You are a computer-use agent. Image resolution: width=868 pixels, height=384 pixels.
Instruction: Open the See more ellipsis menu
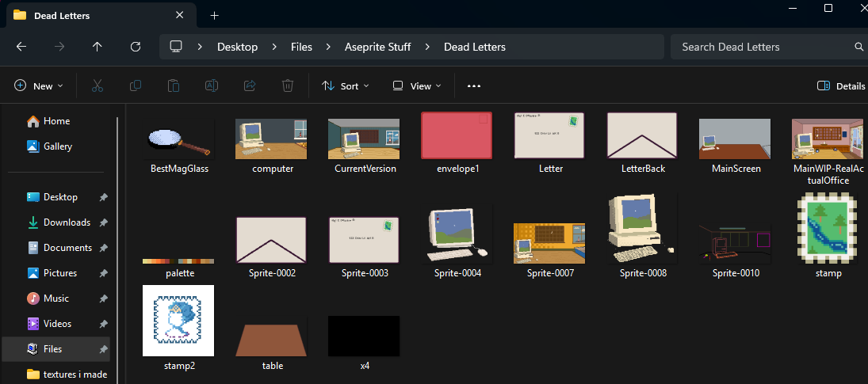474,86
